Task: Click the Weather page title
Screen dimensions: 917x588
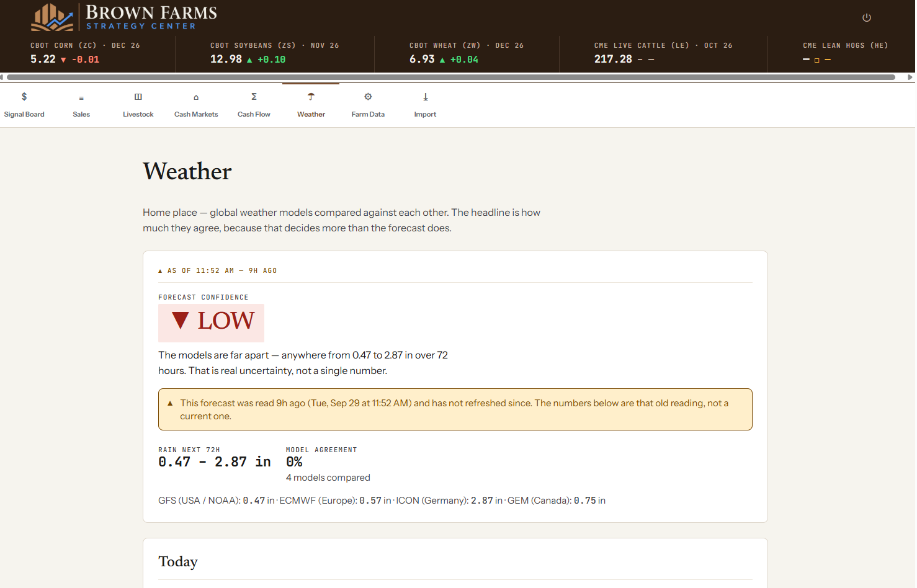Action: pos(187,171)
